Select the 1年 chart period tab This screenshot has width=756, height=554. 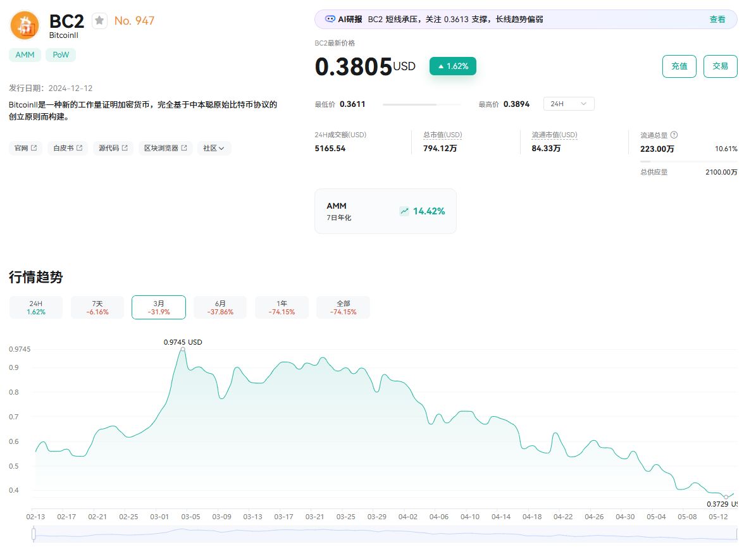[x=282, y=307]
